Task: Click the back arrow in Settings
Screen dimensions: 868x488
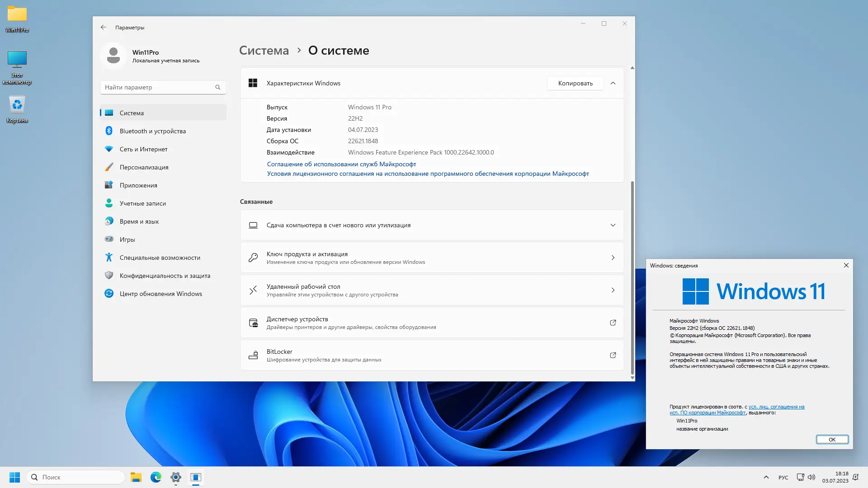Action: point(104,28)
